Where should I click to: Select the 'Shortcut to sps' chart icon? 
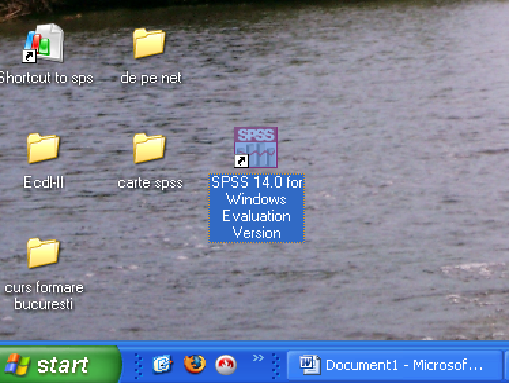43,43
